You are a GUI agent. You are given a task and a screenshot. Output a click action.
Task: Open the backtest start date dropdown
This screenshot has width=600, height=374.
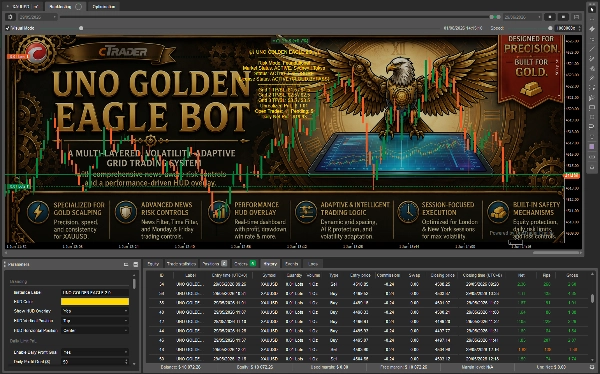pos(38,17)
